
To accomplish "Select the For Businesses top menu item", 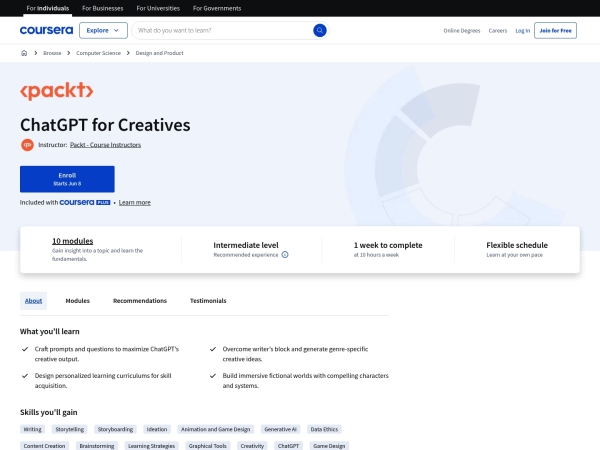I will pyautogui.click(x=100, y=8).
